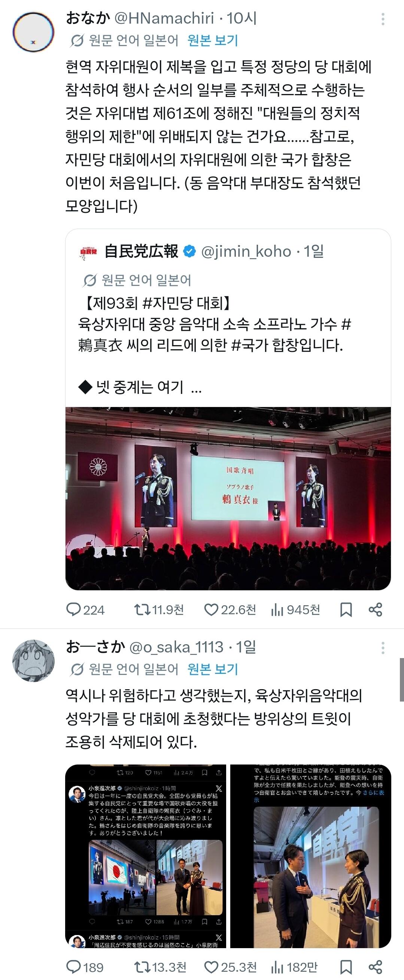The width and height of the screenshot is (404, 980).
Task: Click the scrollbar handle on right edge
Action: click(402, 679)
